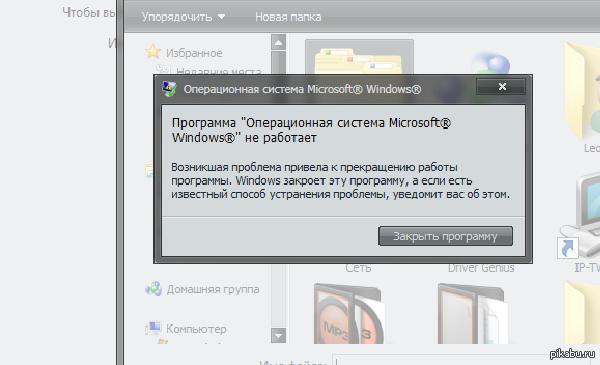Select "Домашняя группа" in the sidebar

(213, 289)
